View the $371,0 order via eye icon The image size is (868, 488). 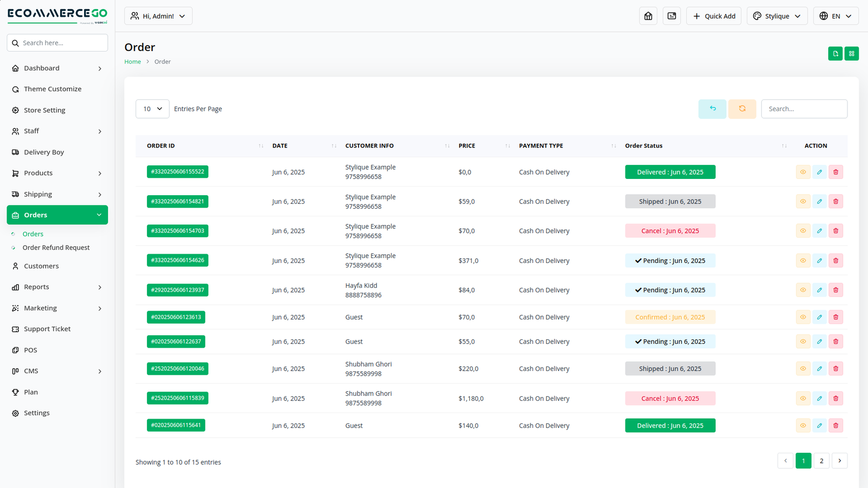click(x=803, y=261)
